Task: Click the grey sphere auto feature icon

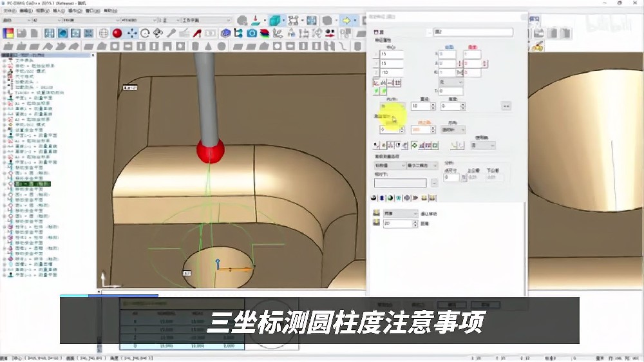Action: (222, 46)
